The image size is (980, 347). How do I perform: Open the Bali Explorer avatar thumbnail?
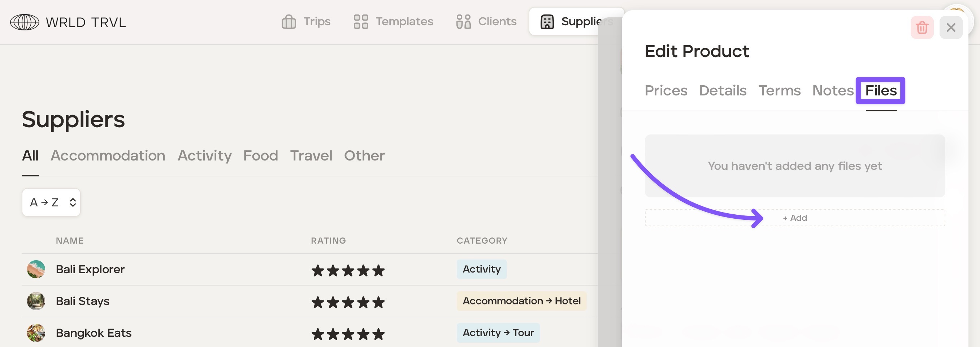pos(36,269)
